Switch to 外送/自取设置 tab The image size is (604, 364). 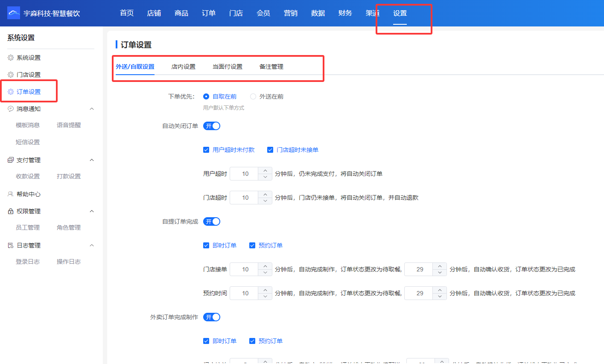click(x=135, y=67)
